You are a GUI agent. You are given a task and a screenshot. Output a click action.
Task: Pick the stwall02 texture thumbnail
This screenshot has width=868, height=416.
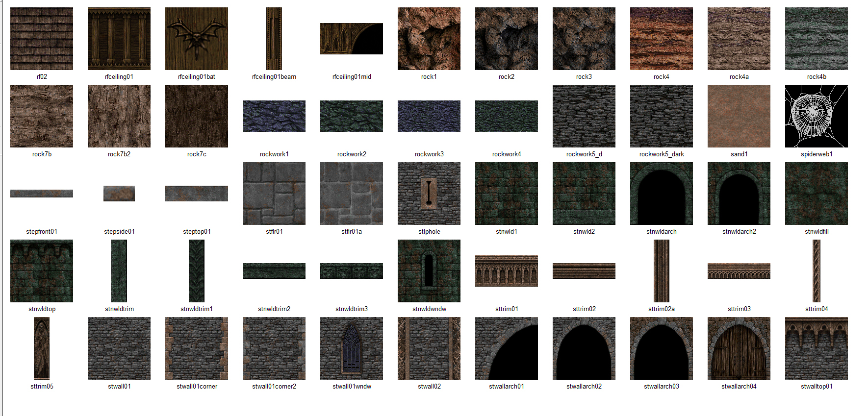pyautogui.click(x=429, y=348)
